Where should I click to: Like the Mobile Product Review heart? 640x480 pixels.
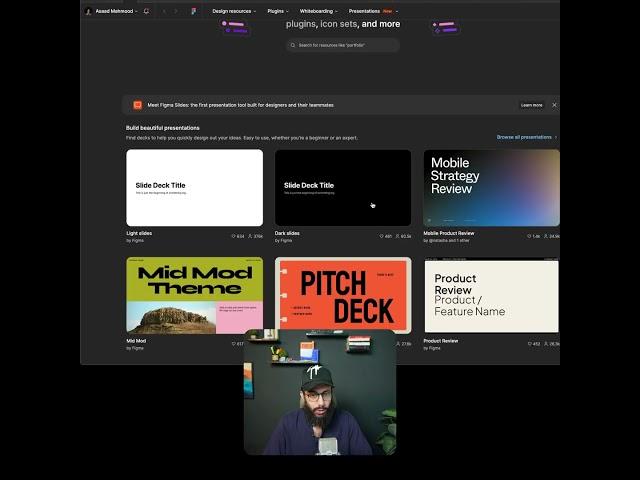tap(529, 236)
